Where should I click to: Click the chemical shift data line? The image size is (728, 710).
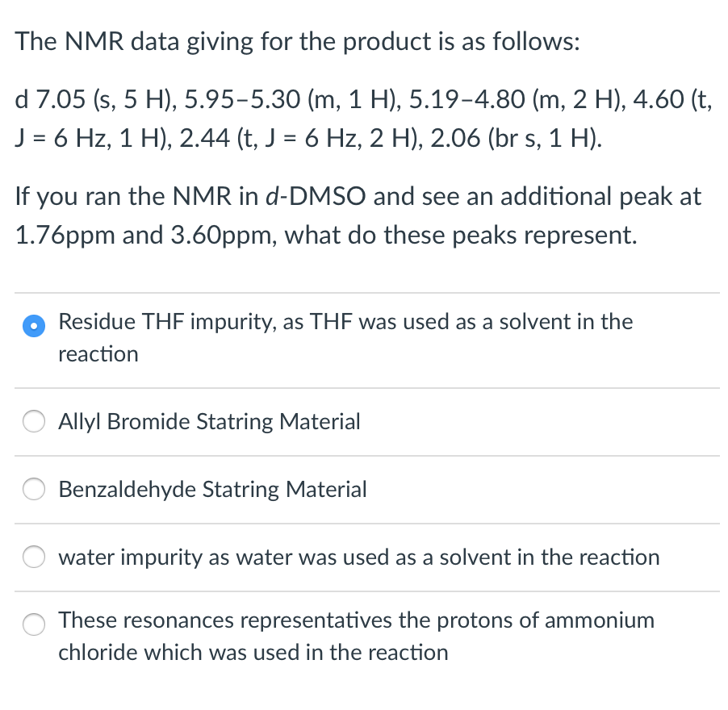[x=362, y=118]
